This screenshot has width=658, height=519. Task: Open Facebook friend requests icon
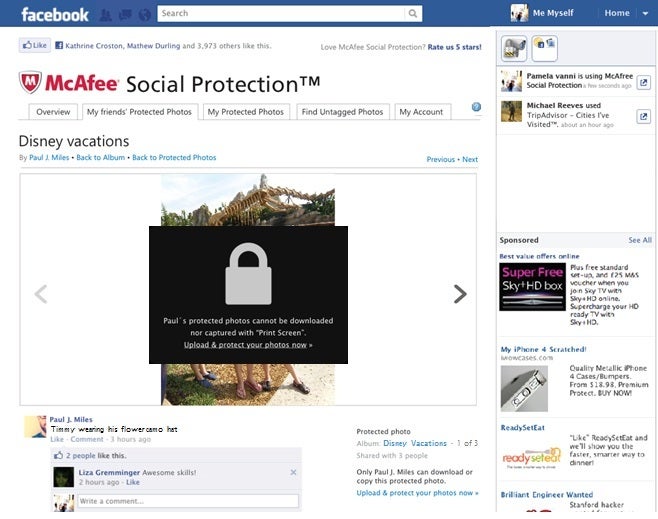pyautogui.click(x=106, y=15)
